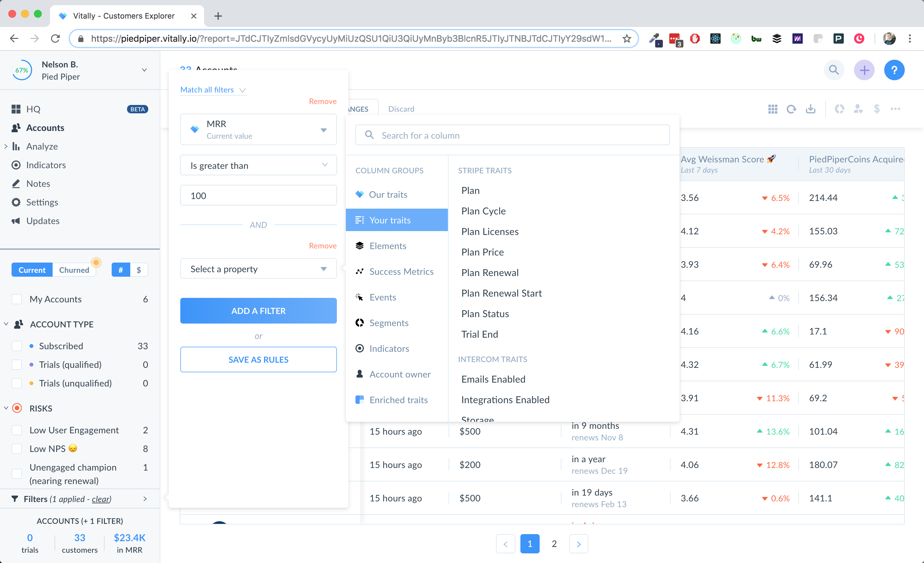This screenshot has height=563, width=924.
Task: Go back in browser history
Action: (x=14, y=39)
